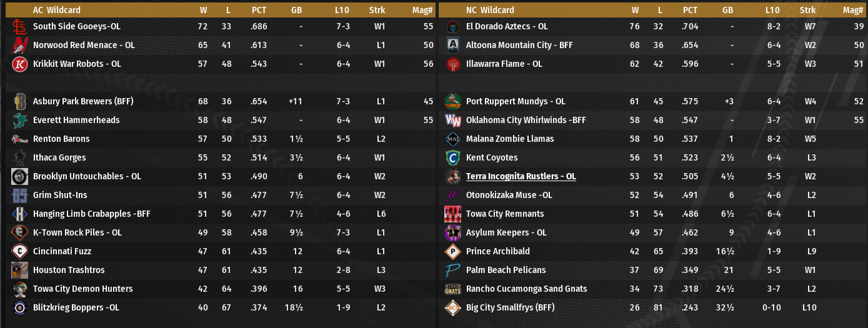Click the Krikkit War Robots logo
The image size is (868, 328).
point(19,64)
